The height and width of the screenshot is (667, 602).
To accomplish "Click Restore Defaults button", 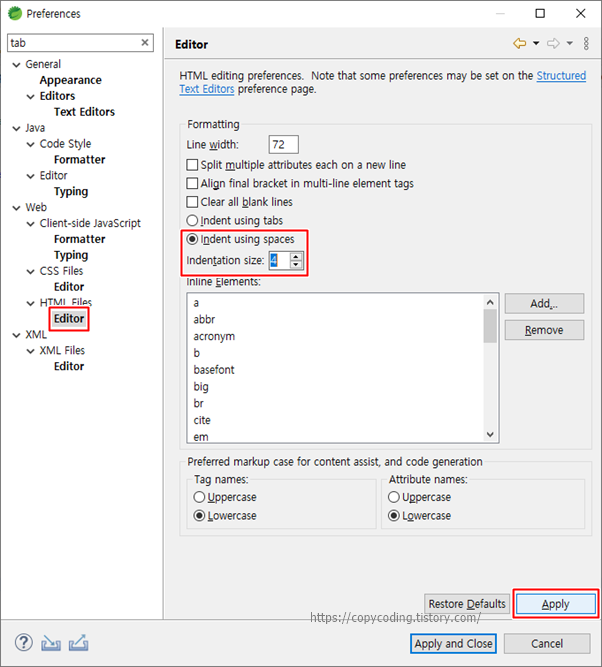I will pyautogui.click(x=467, y=604).
